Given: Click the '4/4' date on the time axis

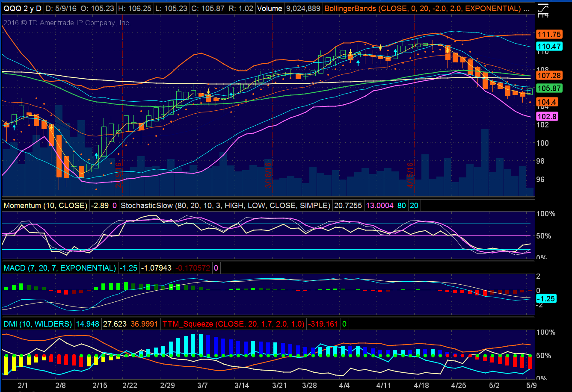Looking at the screenshot, I should (344, 385).
